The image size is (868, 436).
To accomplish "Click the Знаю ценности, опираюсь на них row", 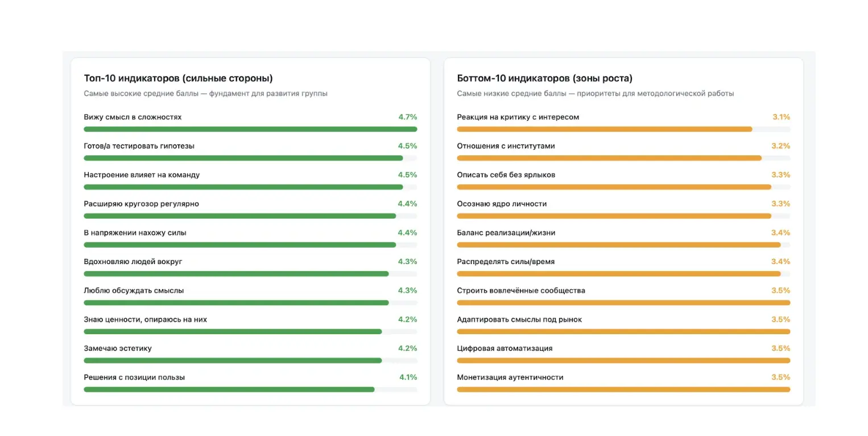I will pos(250,326).
